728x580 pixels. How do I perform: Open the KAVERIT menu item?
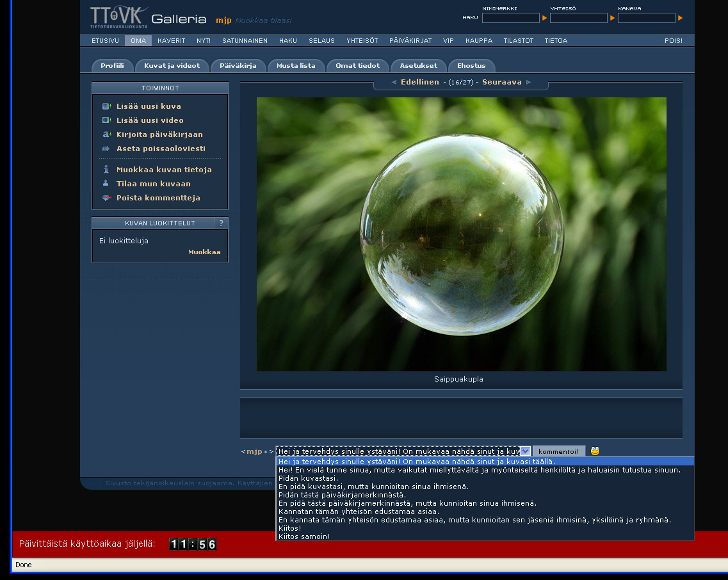click(171, 41)
